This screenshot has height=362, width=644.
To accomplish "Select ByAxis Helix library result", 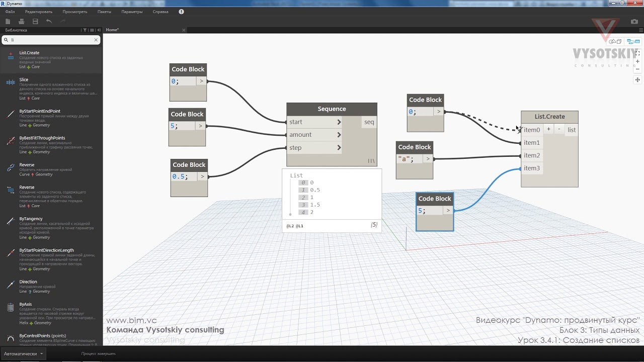I will pos(51,313).
